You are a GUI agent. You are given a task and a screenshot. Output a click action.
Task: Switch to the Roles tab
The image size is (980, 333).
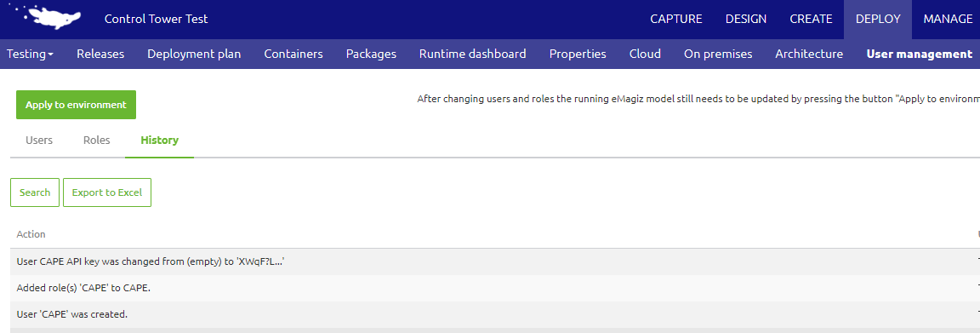(96, 141)
